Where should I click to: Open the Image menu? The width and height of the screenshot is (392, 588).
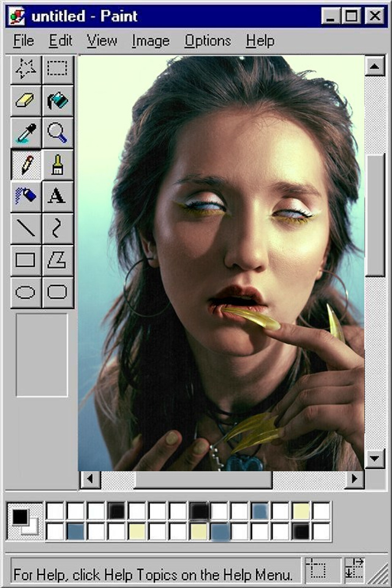151,40
